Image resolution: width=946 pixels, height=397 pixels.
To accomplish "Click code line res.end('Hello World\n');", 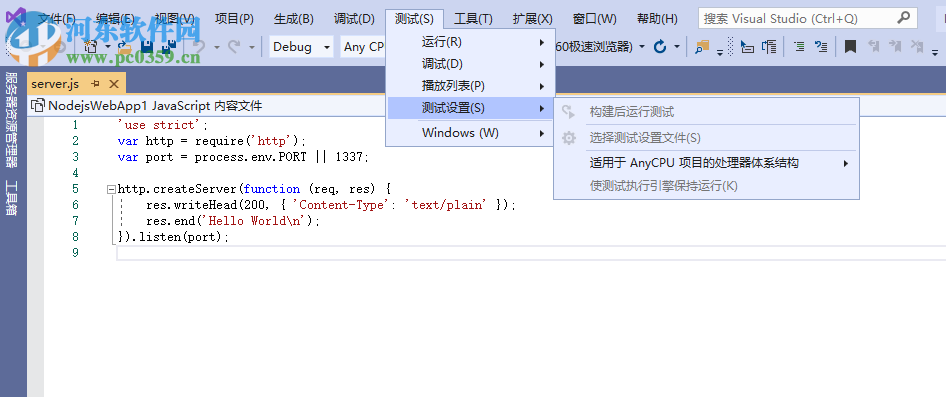I will (233, 221).
